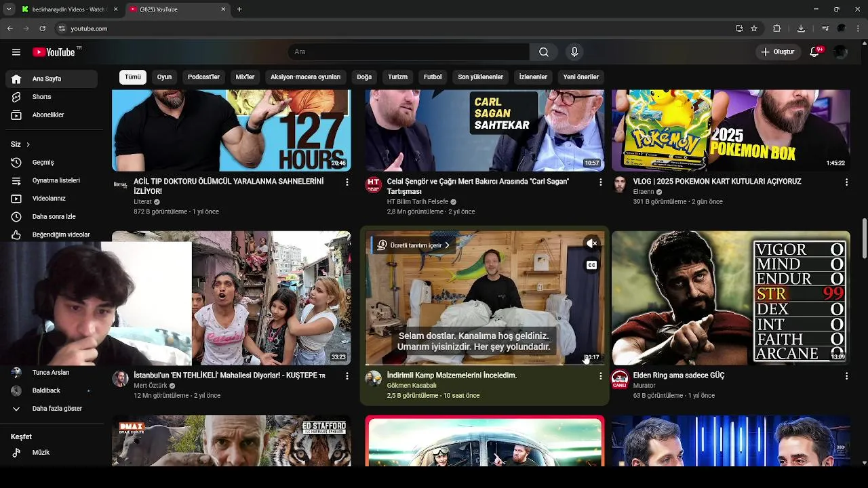Open Abonelikler in the sidebar
The height and width of the screenshot is (488, 868).
tap(52, 115)
